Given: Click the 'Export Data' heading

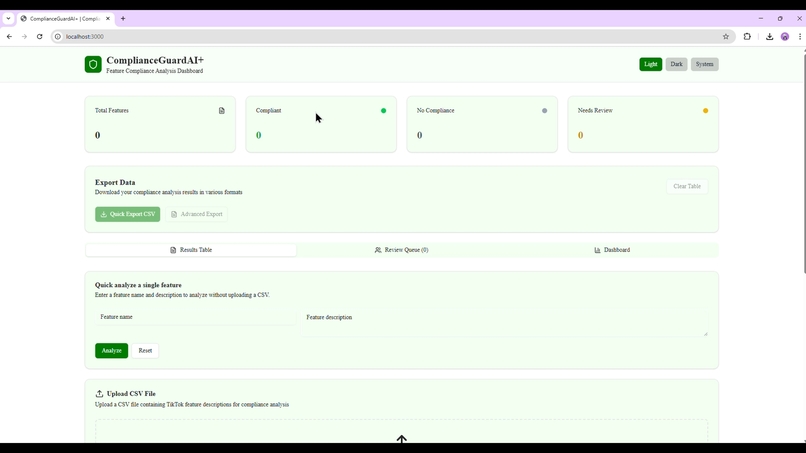Looking at the screenshot, I should 115,183.
